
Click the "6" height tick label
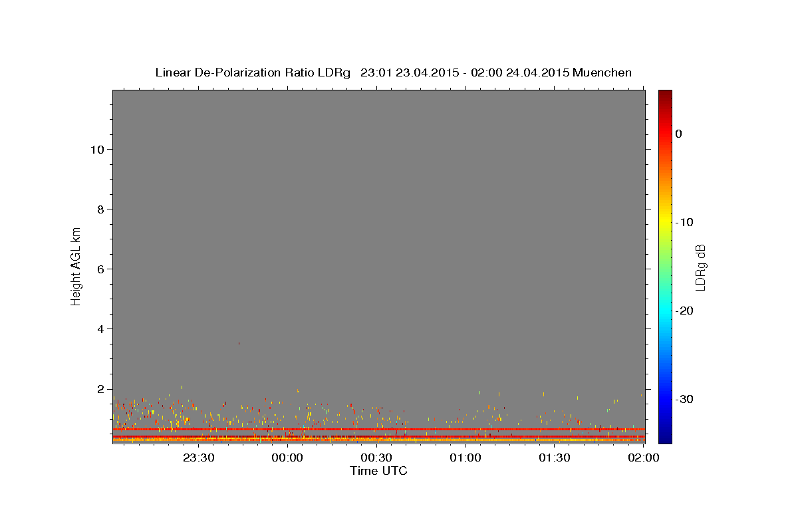tap(100, 269)
